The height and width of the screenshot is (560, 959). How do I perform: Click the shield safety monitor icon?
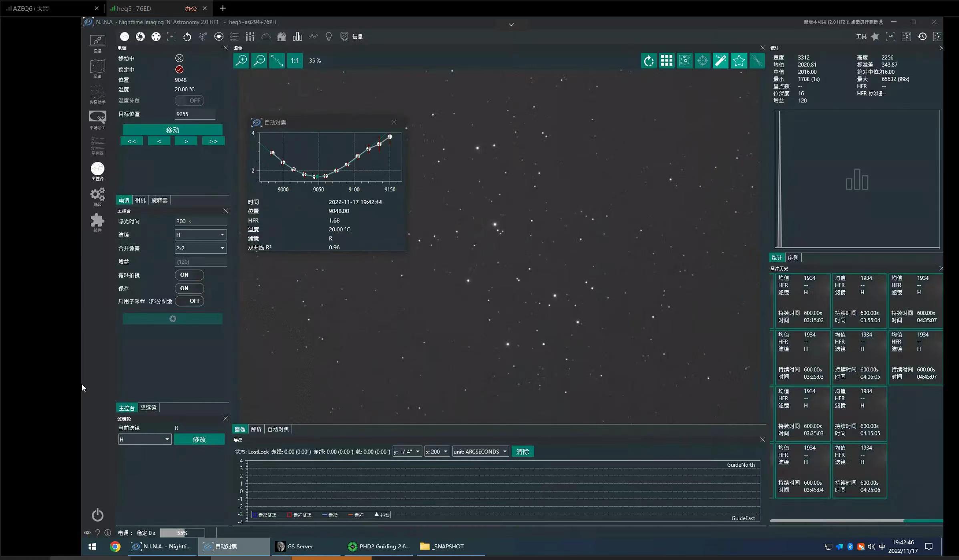[344, 36]
